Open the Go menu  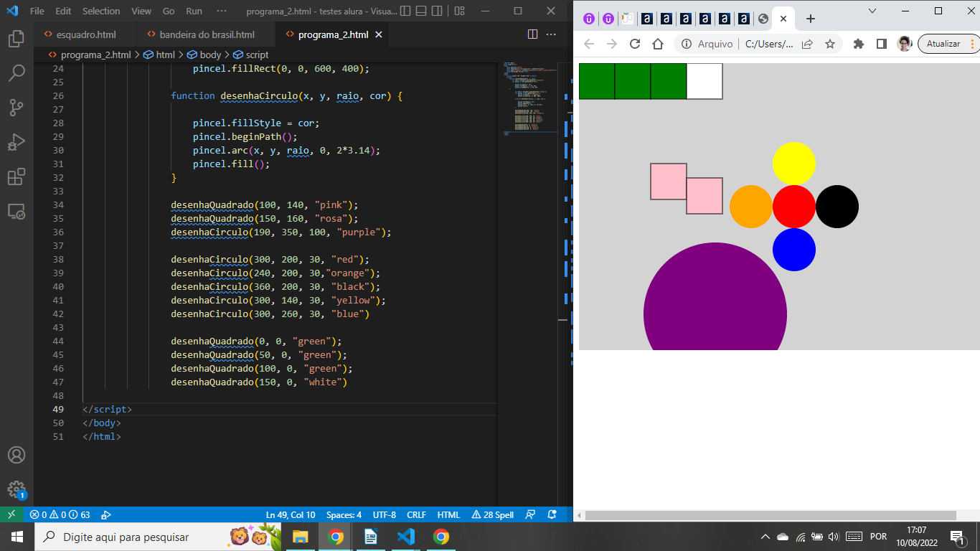[x=169, y=11]
